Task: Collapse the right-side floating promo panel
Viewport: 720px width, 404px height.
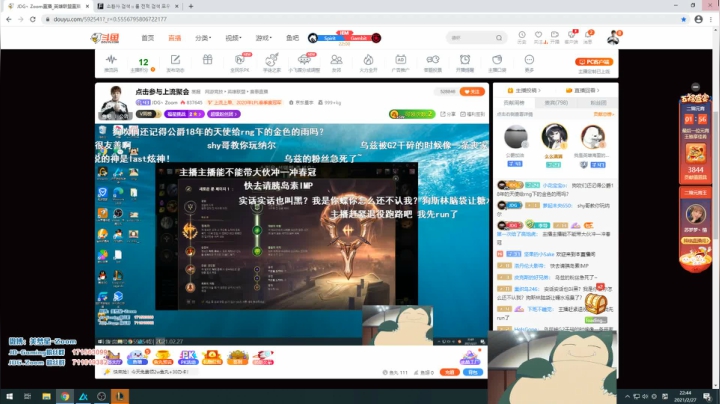Action: coord(695,87)
